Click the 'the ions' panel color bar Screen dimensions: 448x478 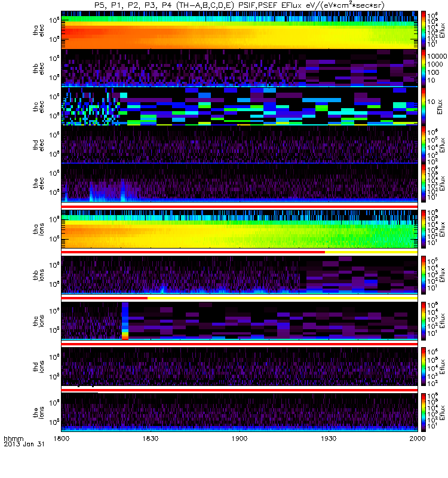(424, 412)
